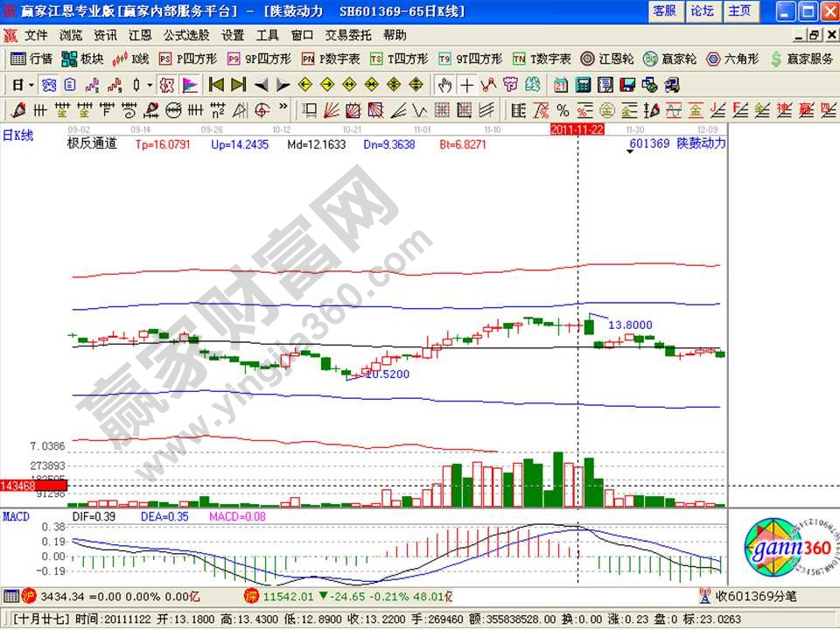The height and width of the screenshot is (630, 840).
Task: Toggle the hand pan cursor mode
Action: click(x=444, y=85)
